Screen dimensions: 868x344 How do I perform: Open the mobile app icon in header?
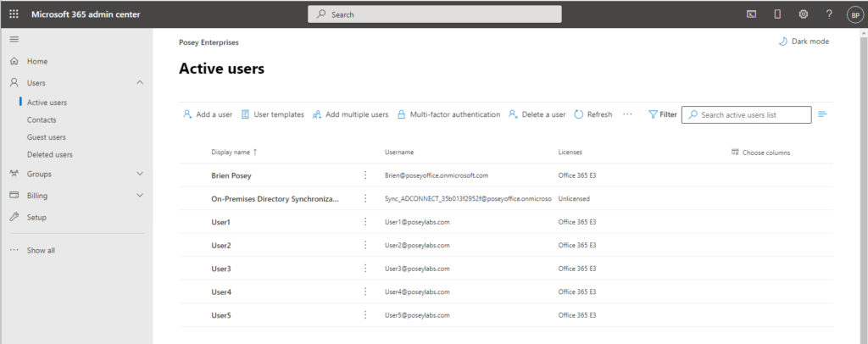(x=777, y=14)
